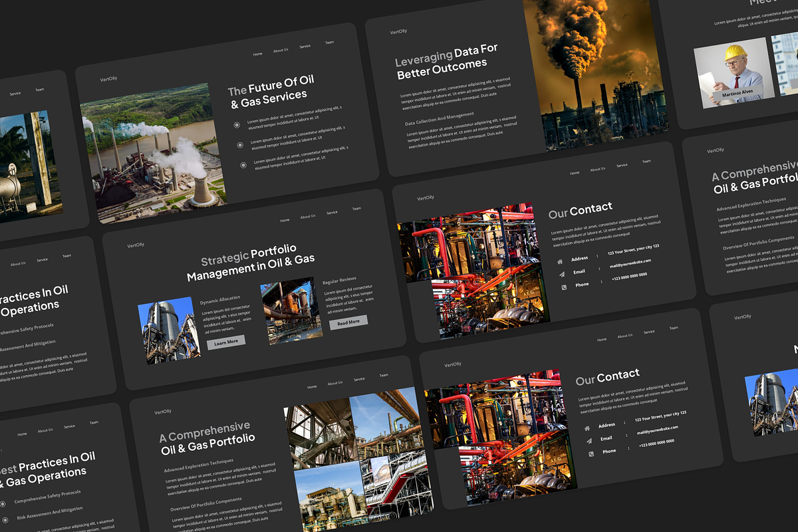798x532 pixels.
Task: Select the refinery photo beside Regular Reviews
Action: click(291, 311)
